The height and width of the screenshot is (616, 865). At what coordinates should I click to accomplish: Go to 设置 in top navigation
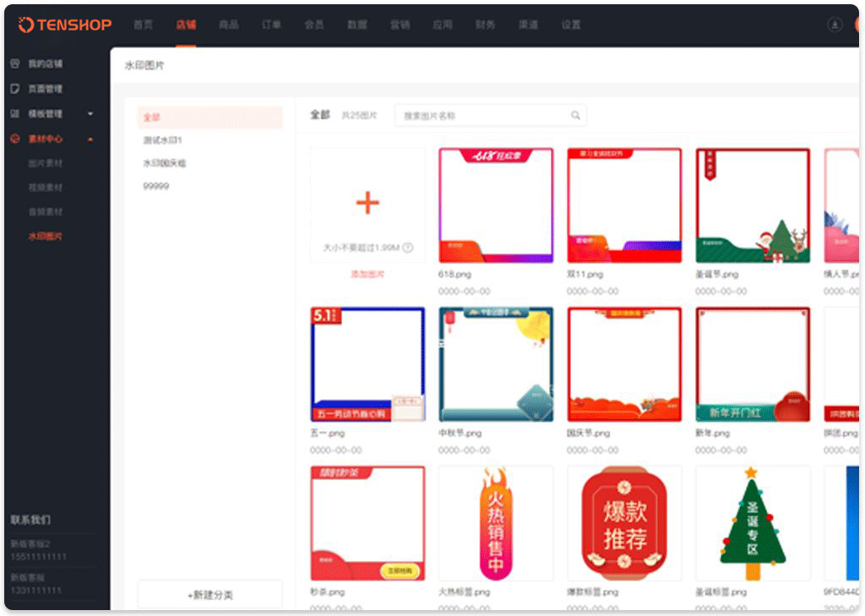point(571,25)
